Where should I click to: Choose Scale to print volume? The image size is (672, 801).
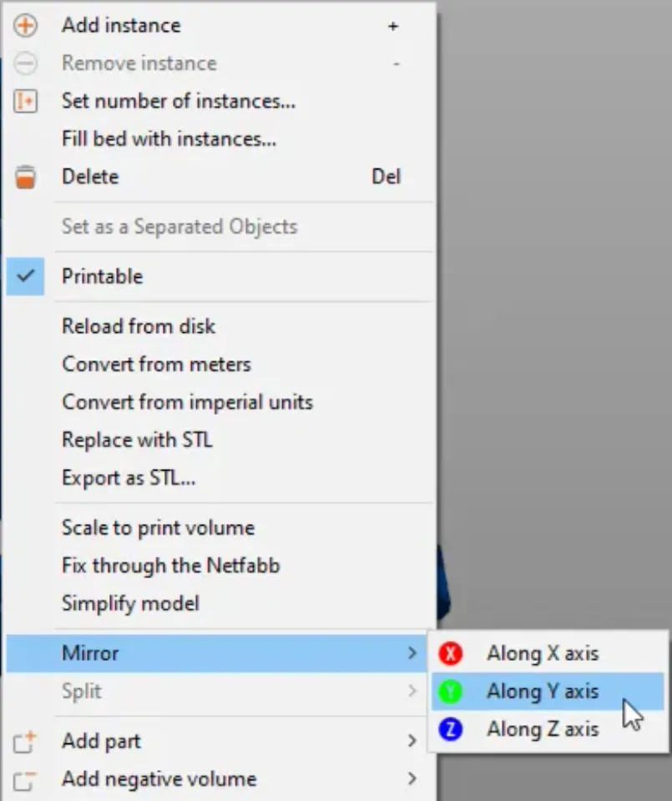(158, 528)
